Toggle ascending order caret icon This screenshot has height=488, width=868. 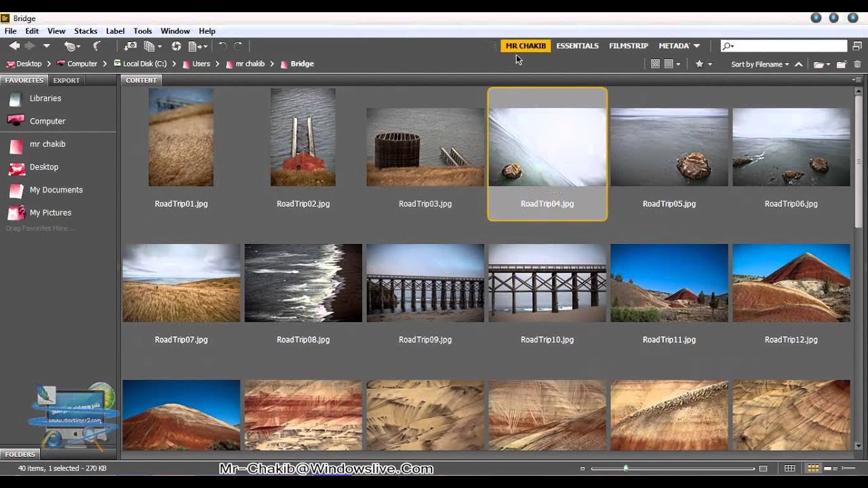point(799,64)
